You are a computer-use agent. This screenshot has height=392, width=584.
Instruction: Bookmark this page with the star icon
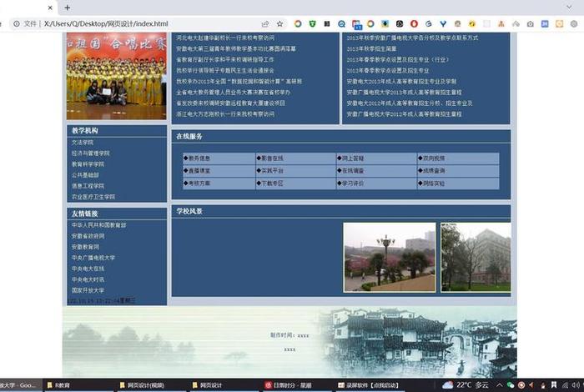[x=279, y=24]
